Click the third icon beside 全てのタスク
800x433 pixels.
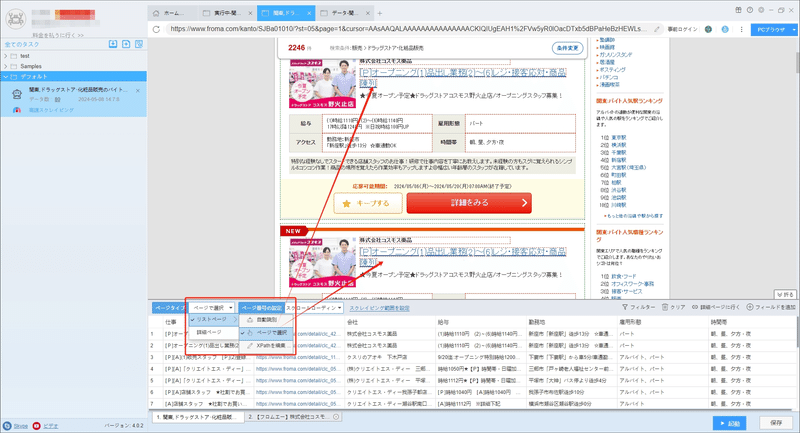coord(139,44)
